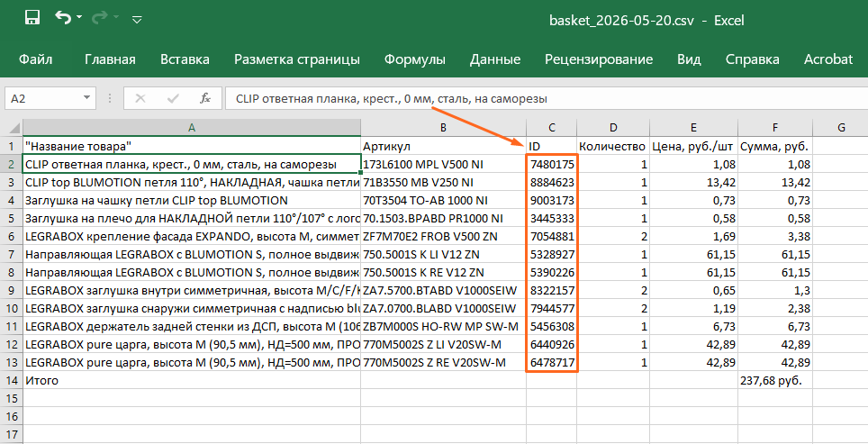Image resolution: width=868 pixels, height=444 pixels.
Task: Click the Enter checkmark formula bar icon
Action: pos(173,98)
